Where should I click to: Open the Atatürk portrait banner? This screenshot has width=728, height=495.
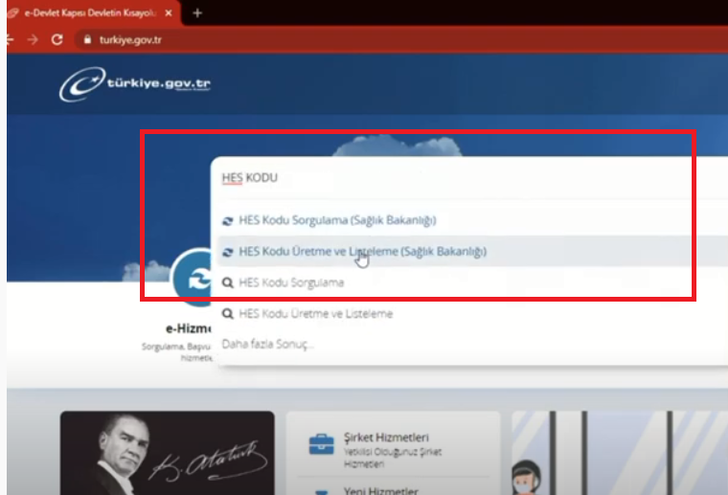tap(167, 453)
